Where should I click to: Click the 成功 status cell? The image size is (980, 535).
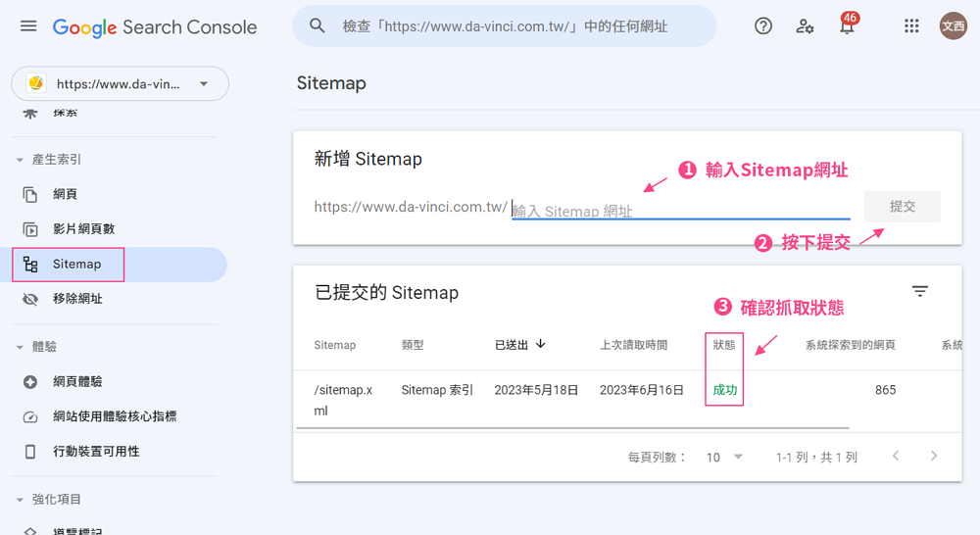coord(725,390)
